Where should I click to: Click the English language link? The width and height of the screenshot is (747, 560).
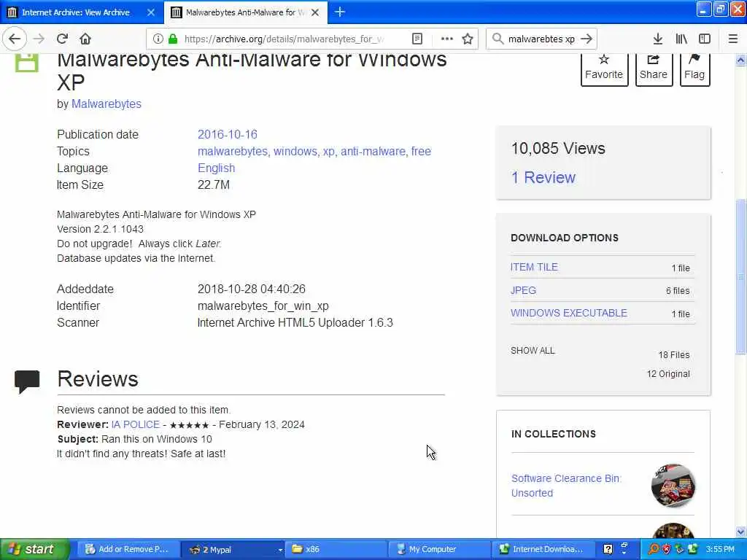tap(216, 168)
